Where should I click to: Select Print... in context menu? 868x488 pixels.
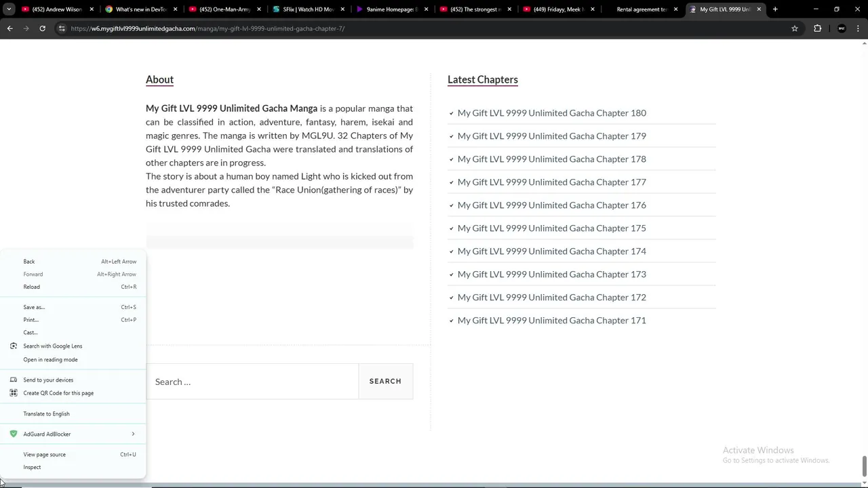coord(73,320)
